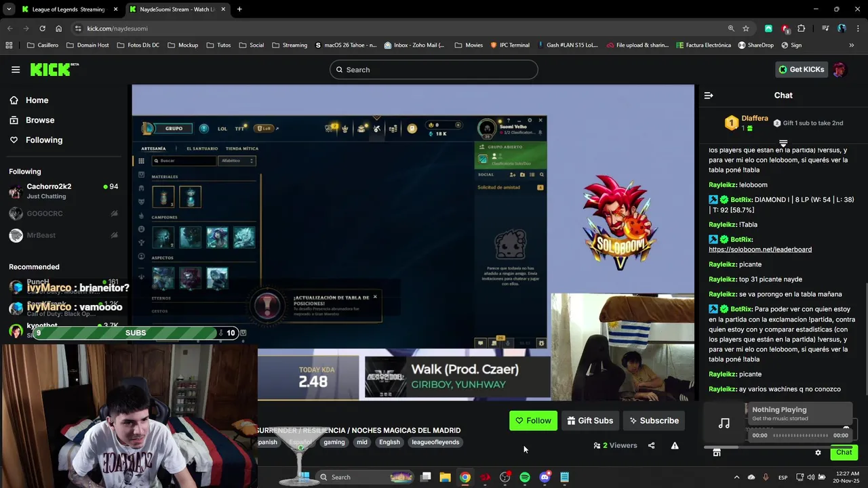The width and height of the screenshot is (868, 488).
Task: Open the Chrome media controls icon
Action: [x=825, y=28]
